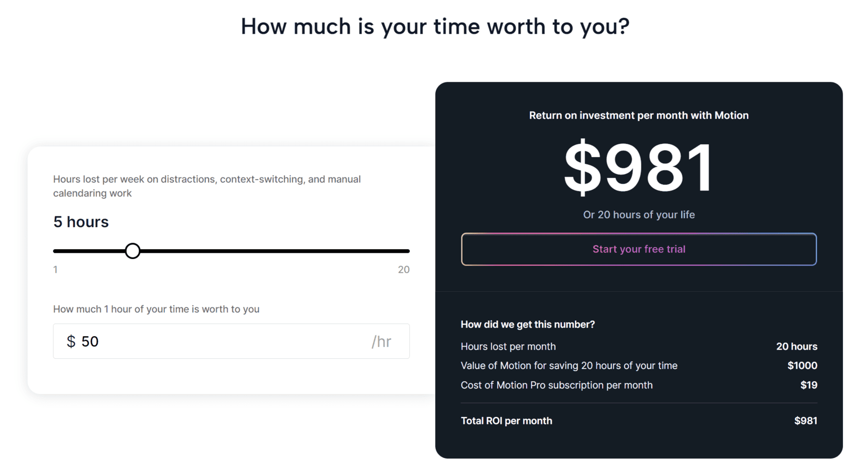Click the slider minimum value 1

[55, 270]
